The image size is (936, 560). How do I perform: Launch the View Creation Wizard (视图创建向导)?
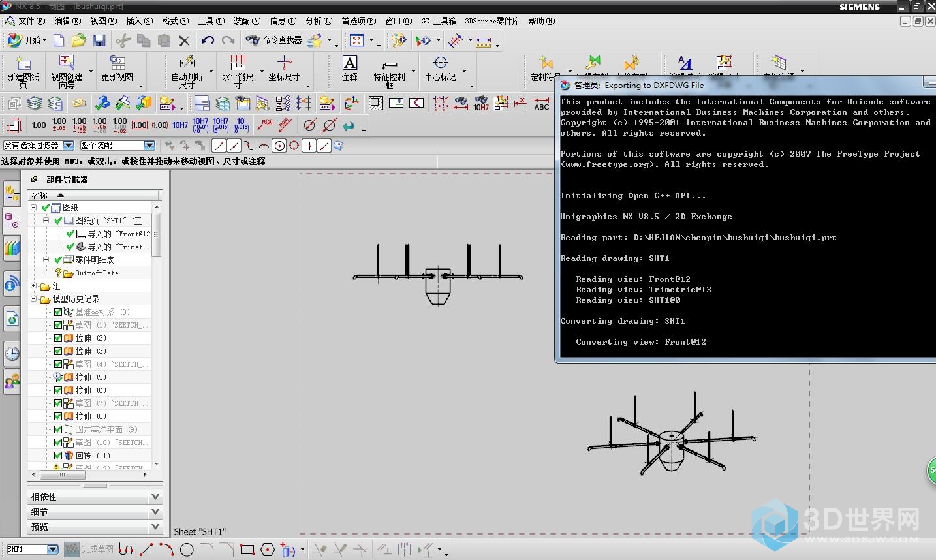coord(67,71)
